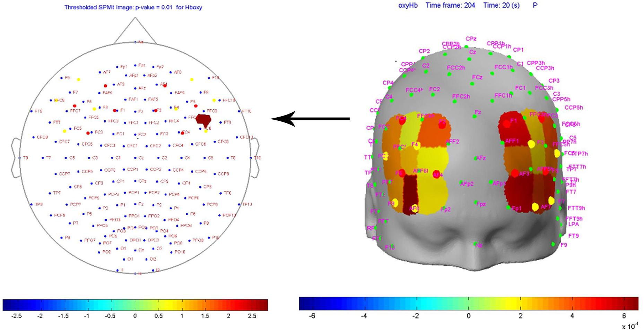
Task: Click the P5 label on the flat scalp map
Action: (89, 214)
